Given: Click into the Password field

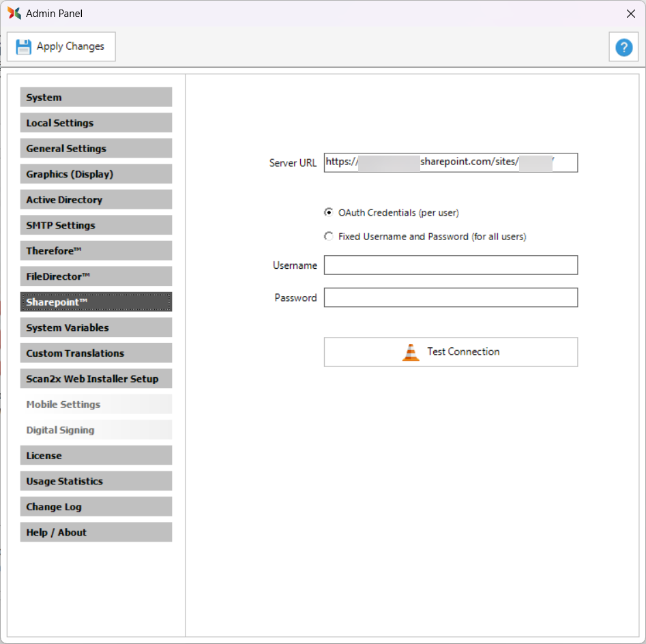Looking at the screenshot, I should click(x=450, y=297).
